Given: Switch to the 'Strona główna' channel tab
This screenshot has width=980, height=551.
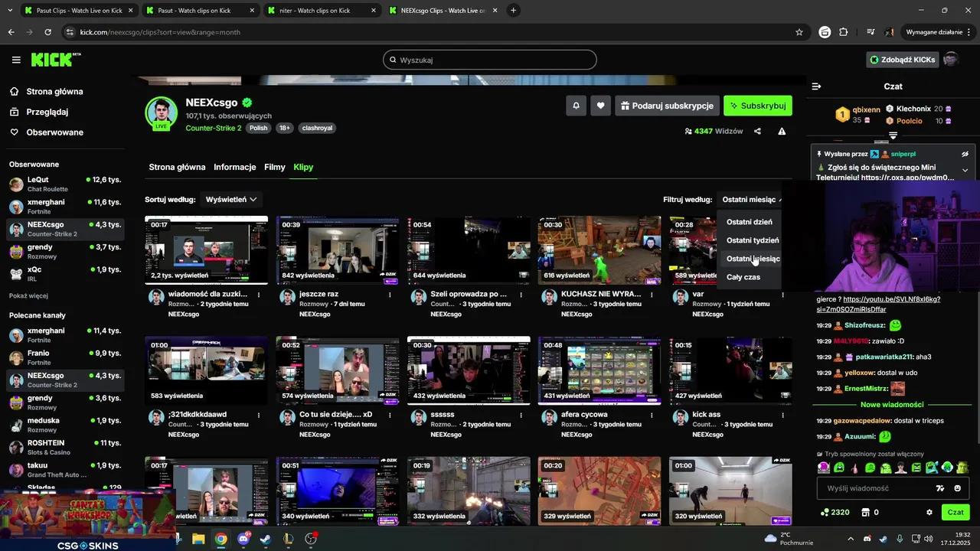Looking at the screenshot, I should pyautogui.click(x=177, y=167).
